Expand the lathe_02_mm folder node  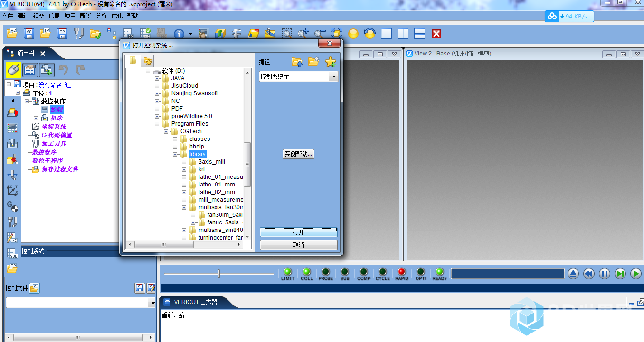click(184, 192)
